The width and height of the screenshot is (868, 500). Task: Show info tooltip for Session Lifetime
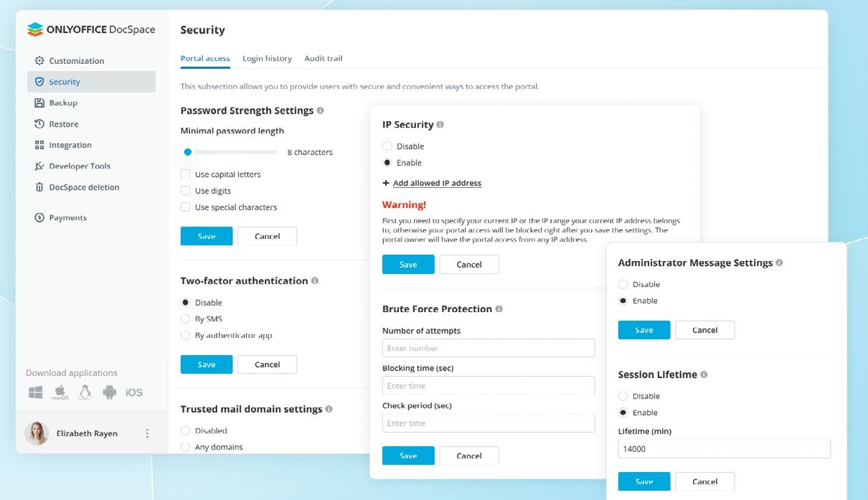click(704, 374)
